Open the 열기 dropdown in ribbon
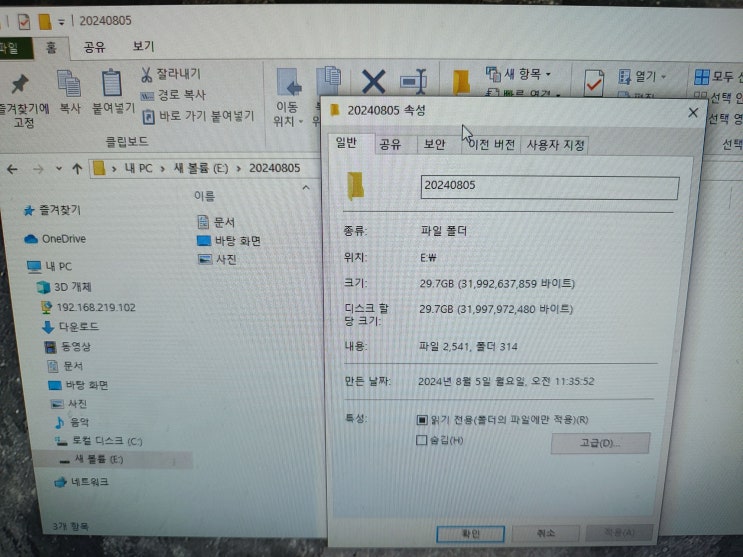The image size is (743, 557). 643,76
